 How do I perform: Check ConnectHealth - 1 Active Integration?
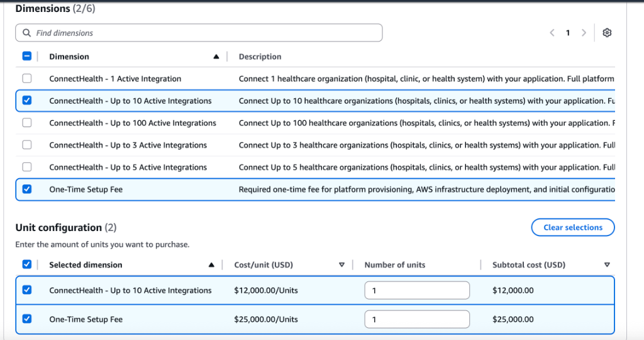[27, 79]
